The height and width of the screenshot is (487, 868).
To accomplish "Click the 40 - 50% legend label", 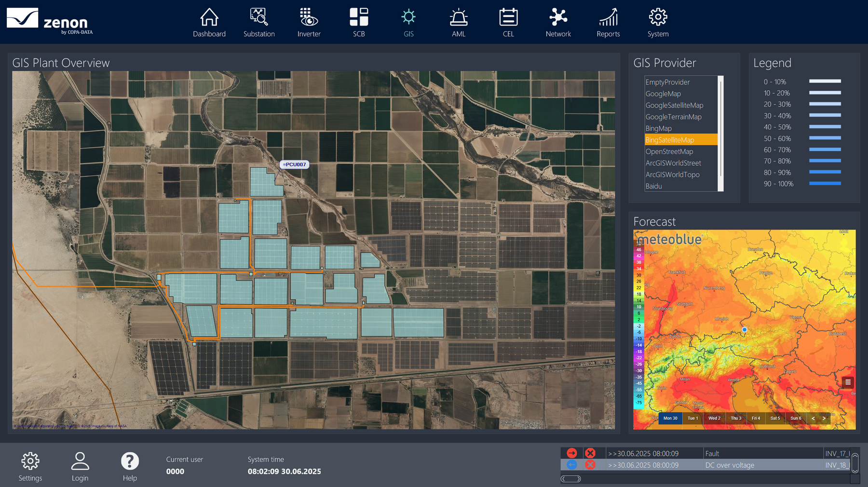I will 777,127.
